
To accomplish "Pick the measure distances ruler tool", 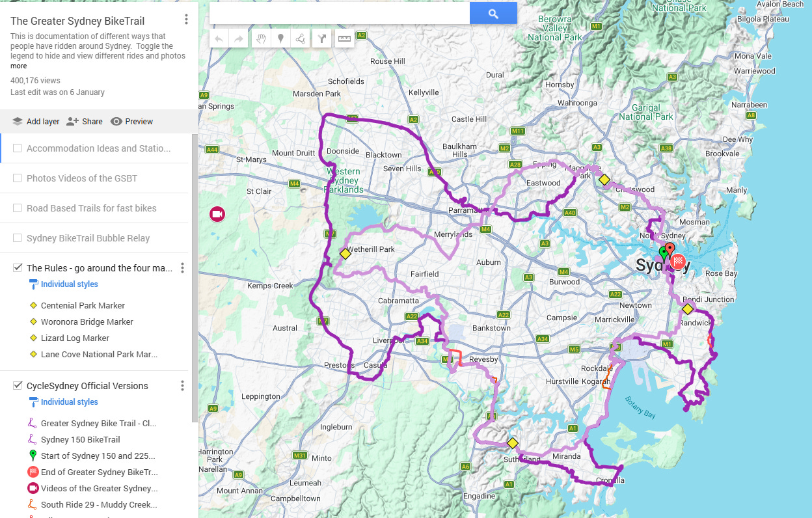I will pyautogui.click(x=344, y=39).
